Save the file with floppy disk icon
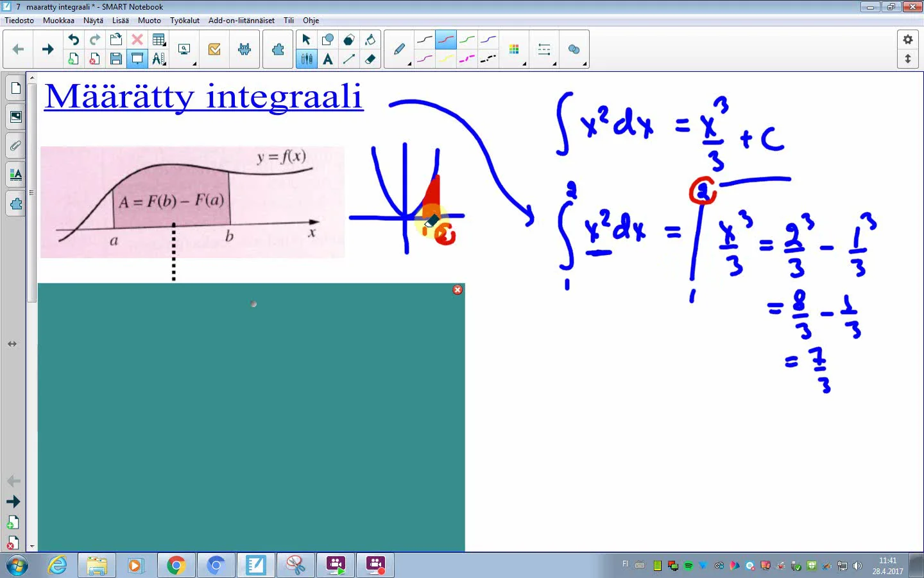This screenshot has width=924, height=578. pos(116,59)
